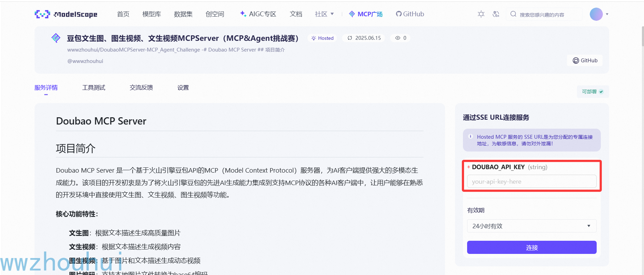Screen dimensions: 644x275
Task: Open the user avatar menu
Action: pos(596,14)
